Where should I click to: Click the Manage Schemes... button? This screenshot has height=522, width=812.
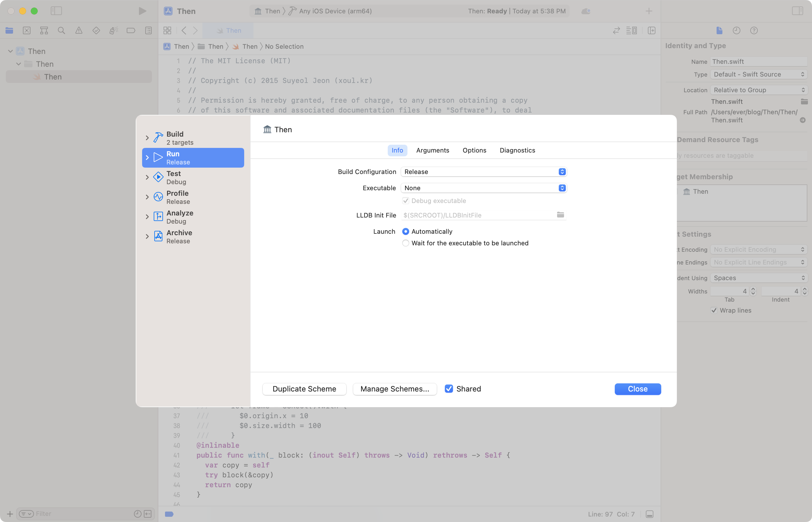[394, 389]
